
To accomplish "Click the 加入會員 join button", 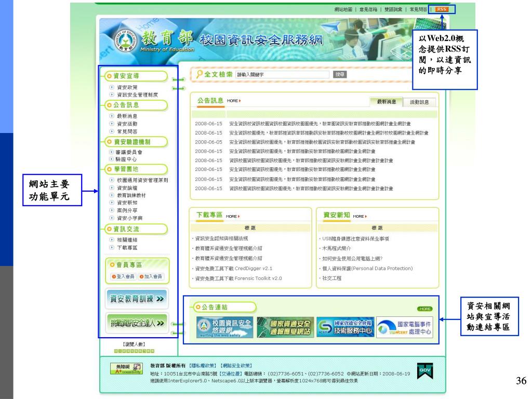I will [151, 276].
